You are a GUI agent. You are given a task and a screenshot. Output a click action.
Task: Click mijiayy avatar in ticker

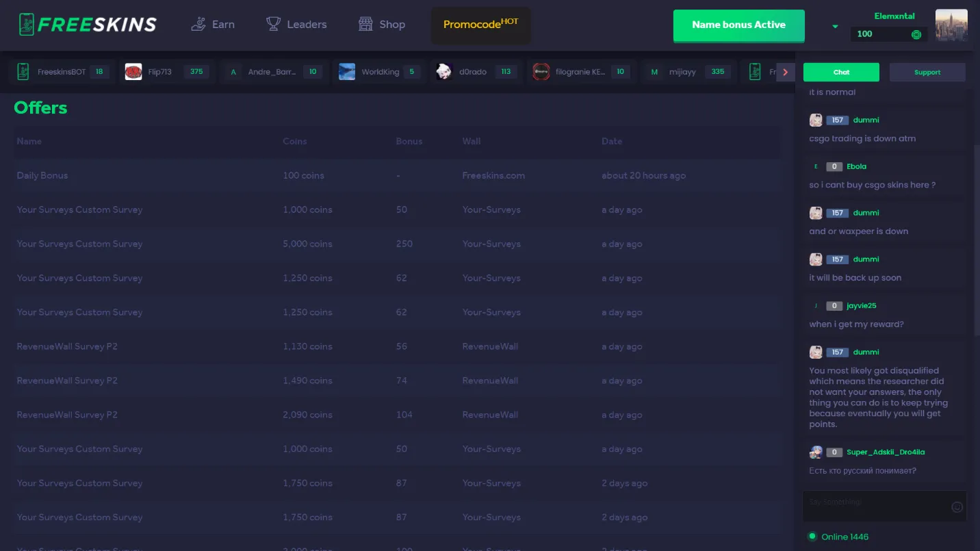tap(654, 71)
